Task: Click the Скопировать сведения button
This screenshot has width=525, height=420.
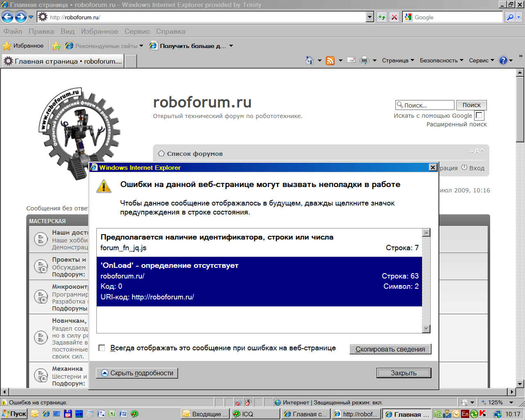Action: [390, 349]
